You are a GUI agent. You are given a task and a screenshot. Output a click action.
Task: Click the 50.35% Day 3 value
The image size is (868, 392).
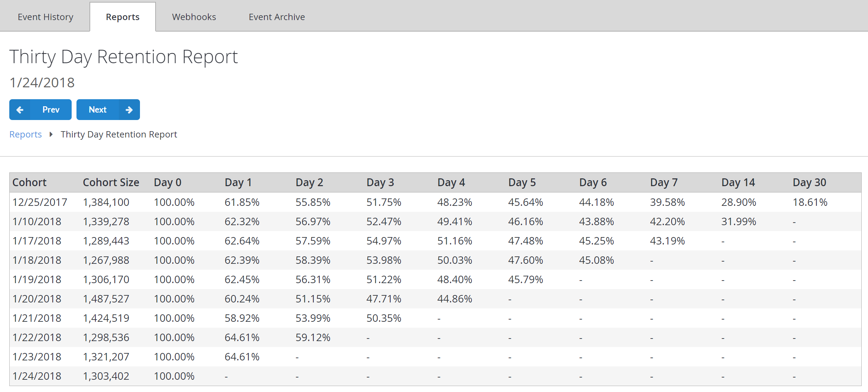coord(384,318)
